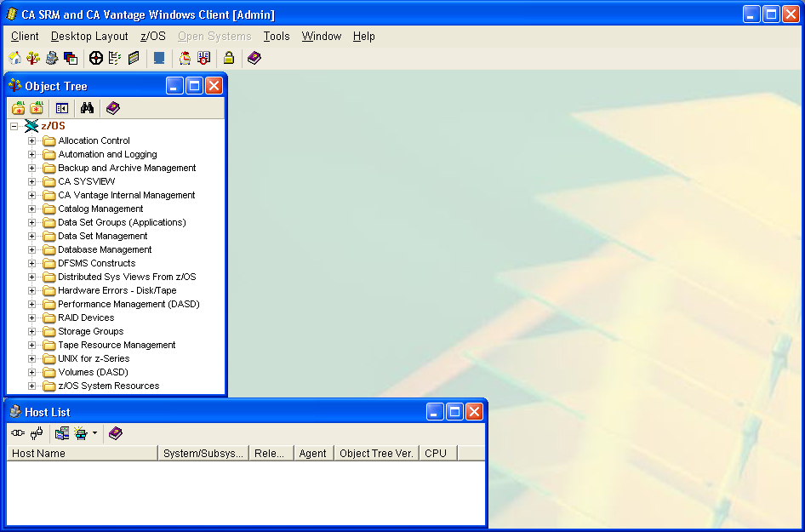Open the help book icon on main toolbar
Image resolution: width=805 pixels, height=532 pixels.
click(x=253, y=58)
